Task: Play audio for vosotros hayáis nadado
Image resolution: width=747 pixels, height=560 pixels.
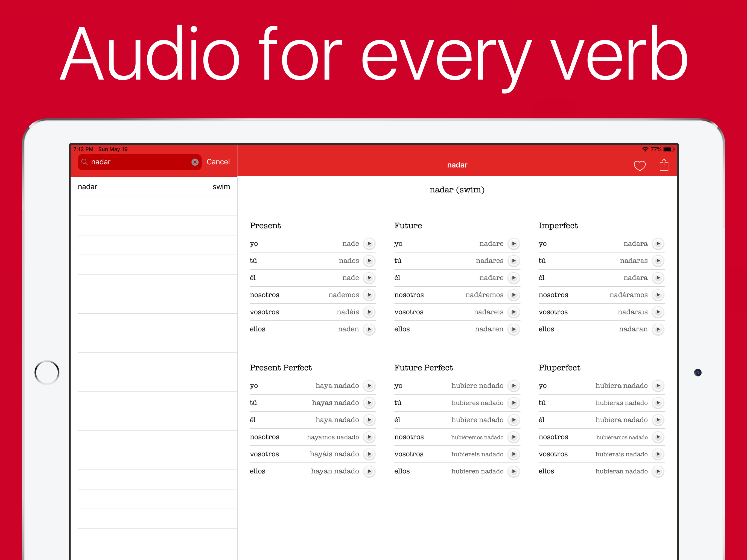Action: (x=369, y=454)
